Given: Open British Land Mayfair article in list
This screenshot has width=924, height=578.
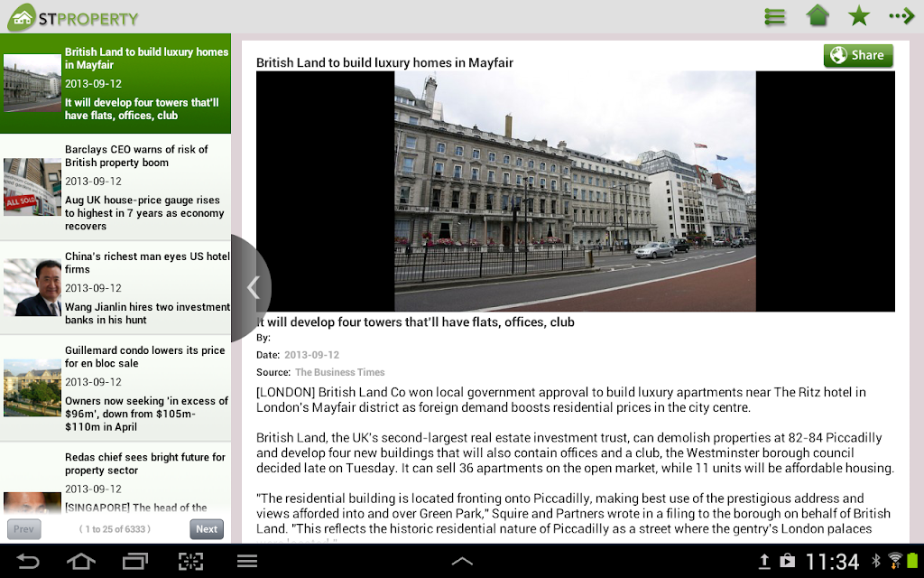Looking at the screenshot, I should [x=115, y=83].
